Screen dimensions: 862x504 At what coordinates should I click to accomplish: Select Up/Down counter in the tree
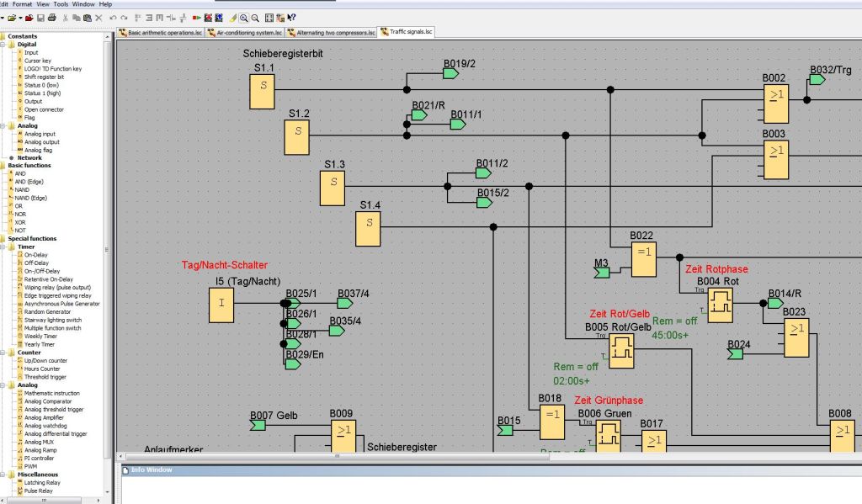click(x=45, y=361)
